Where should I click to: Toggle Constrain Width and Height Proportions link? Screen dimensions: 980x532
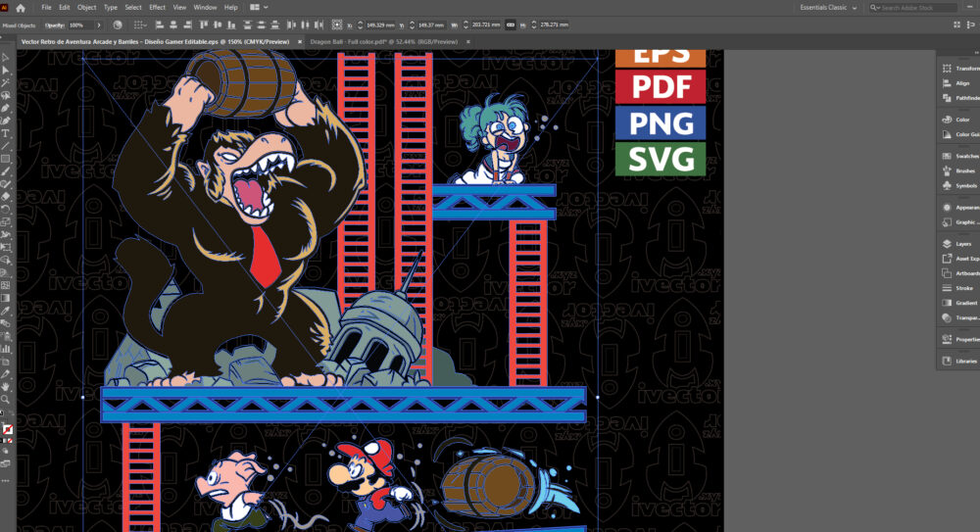pyautogui.click(x=511, y=25)
